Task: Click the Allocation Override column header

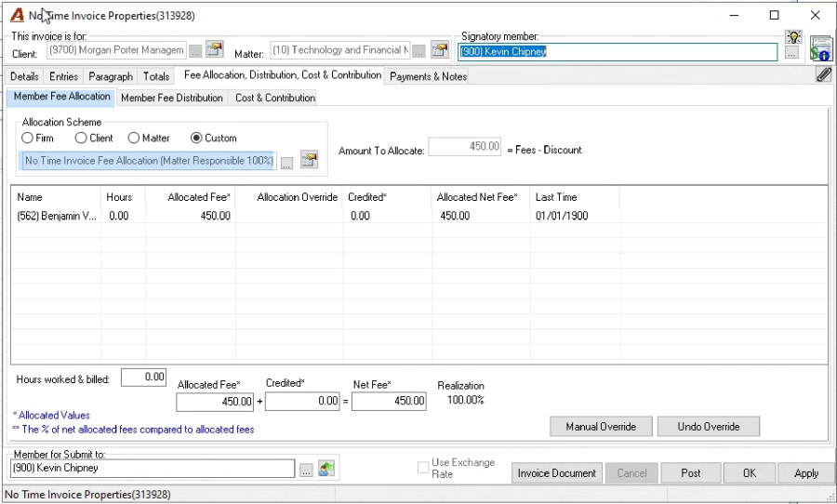Action: coord(289,197)
